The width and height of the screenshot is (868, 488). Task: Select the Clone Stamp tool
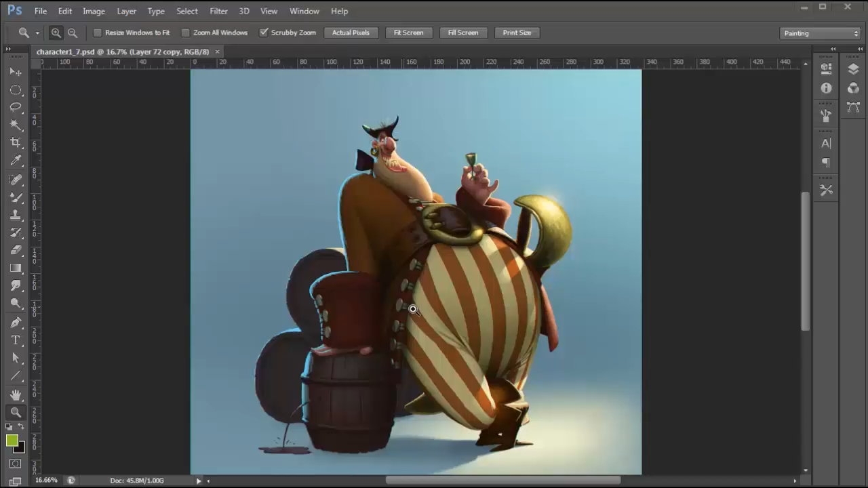(x=16, y=215)
